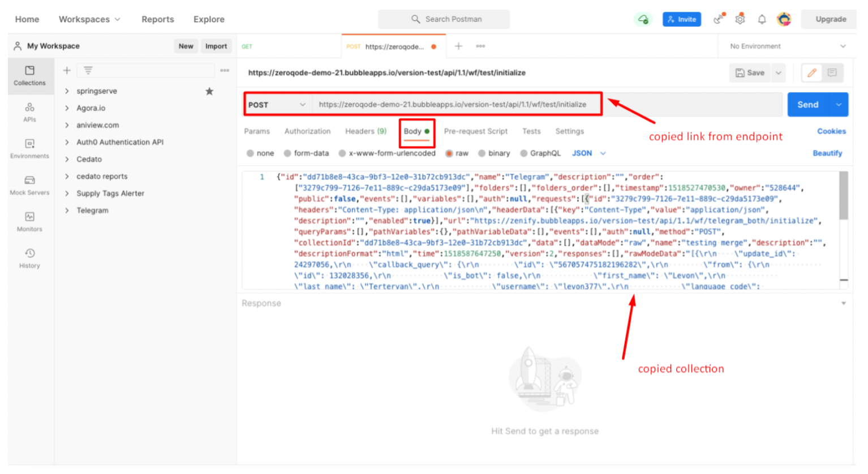Click the Import button
Viewport: 868px width, 474px height.
pos(216,46)
